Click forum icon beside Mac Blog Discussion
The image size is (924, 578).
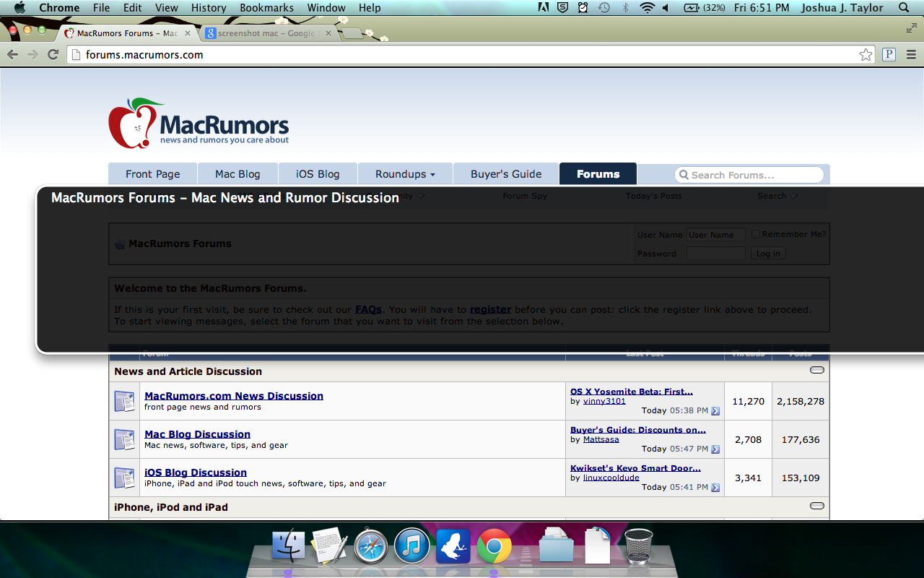coord(124,439)
